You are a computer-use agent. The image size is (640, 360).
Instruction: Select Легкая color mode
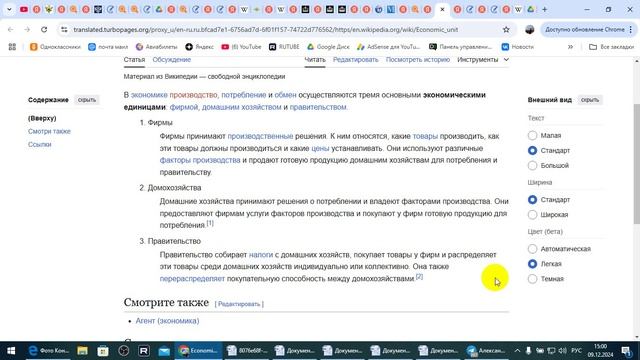(532, 264)
